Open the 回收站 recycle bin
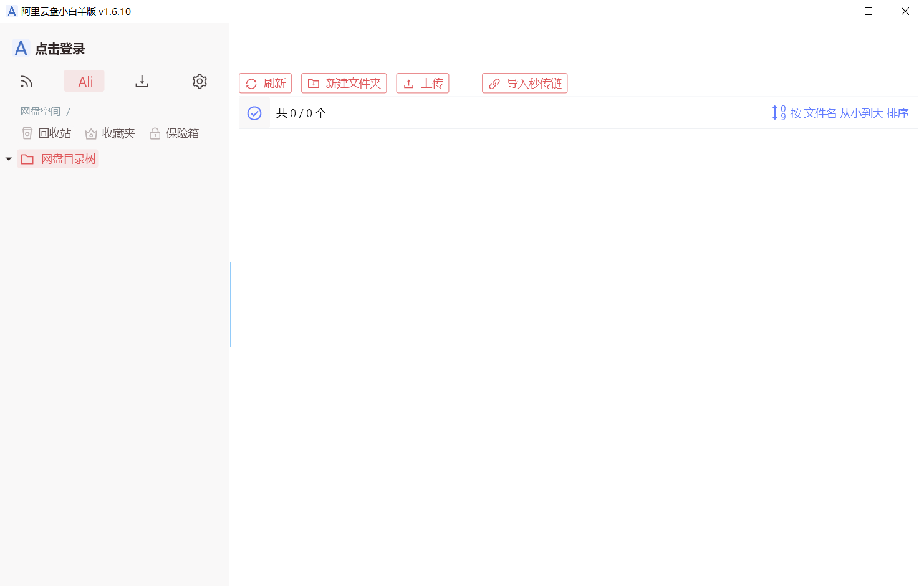The width and height of the screenshot is (924, 586). (47, 133)
